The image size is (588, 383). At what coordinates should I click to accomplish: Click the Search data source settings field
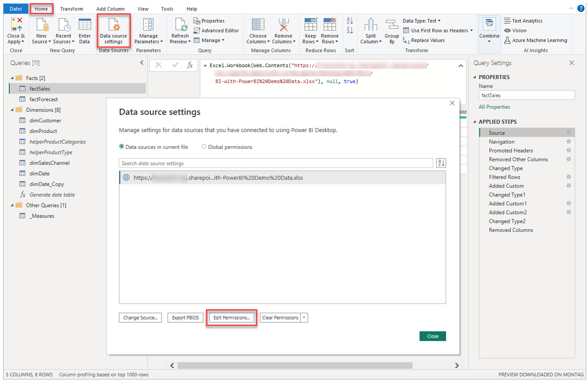tap(276, 163)
